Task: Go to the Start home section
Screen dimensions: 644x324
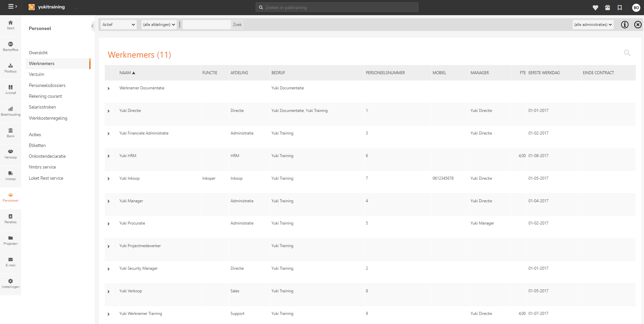Action: click(10, 25)
